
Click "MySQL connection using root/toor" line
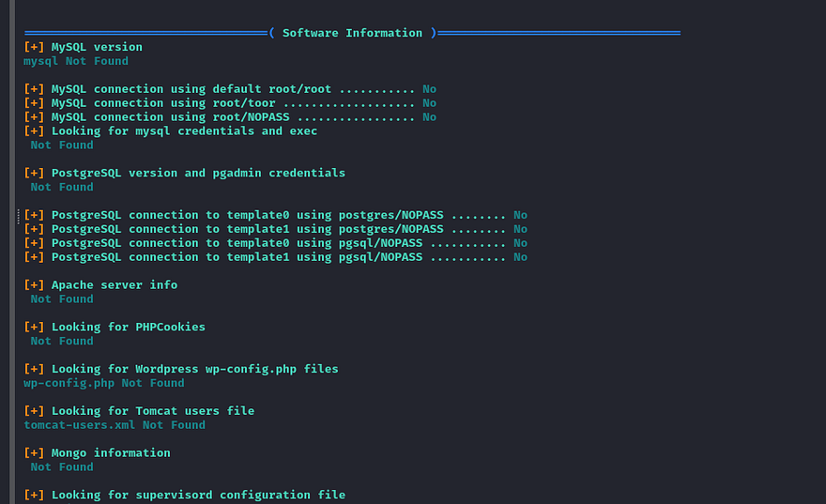(230, 103)
